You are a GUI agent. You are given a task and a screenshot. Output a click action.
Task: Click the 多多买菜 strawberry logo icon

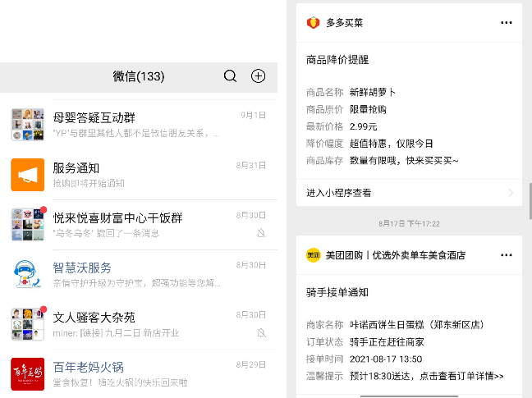tap(313, 23)
